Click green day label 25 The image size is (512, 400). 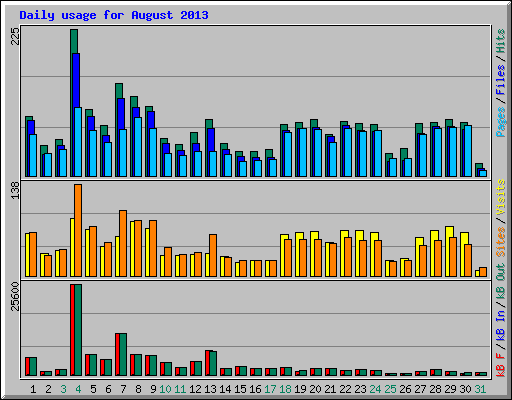(x=390, y=389)
